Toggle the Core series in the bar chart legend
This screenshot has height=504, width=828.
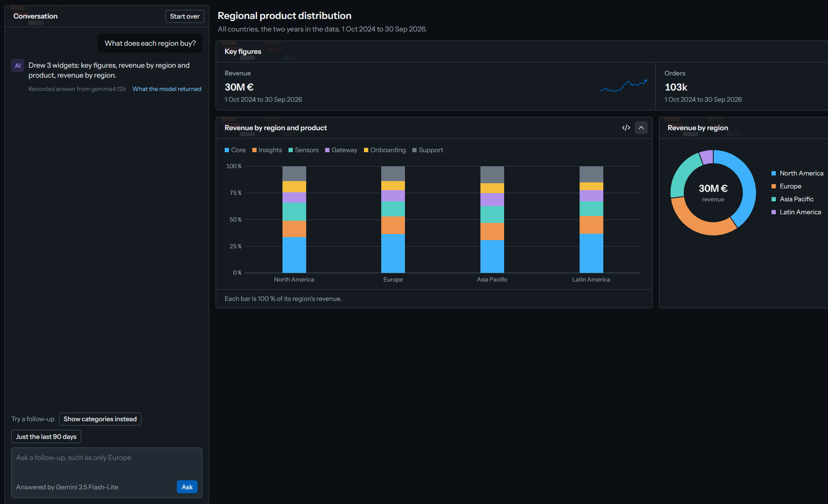(x=235, y=150)
